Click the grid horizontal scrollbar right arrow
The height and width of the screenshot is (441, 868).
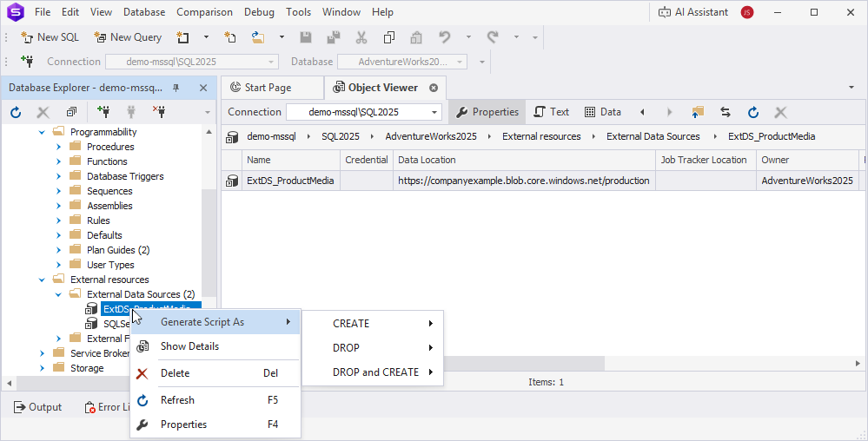(x=858, y=364)
